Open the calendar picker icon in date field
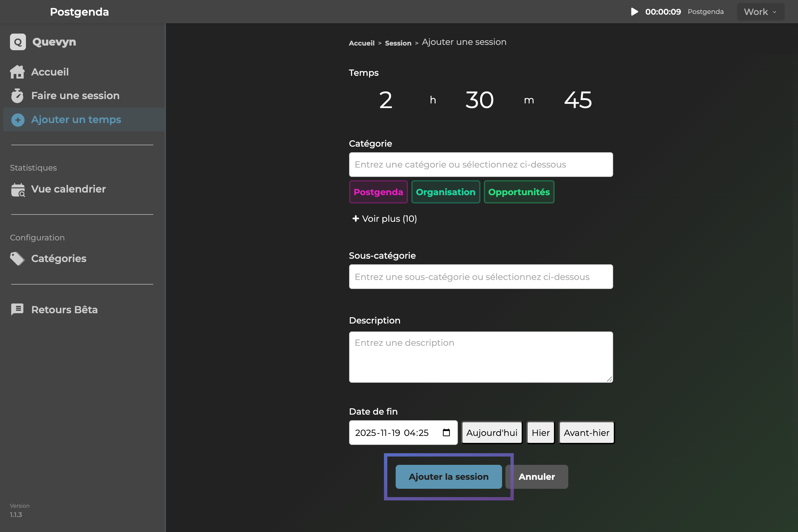 [447, 433]
